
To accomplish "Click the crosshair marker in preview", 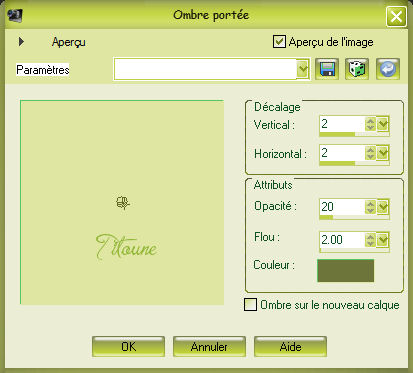I will point(123,203).
